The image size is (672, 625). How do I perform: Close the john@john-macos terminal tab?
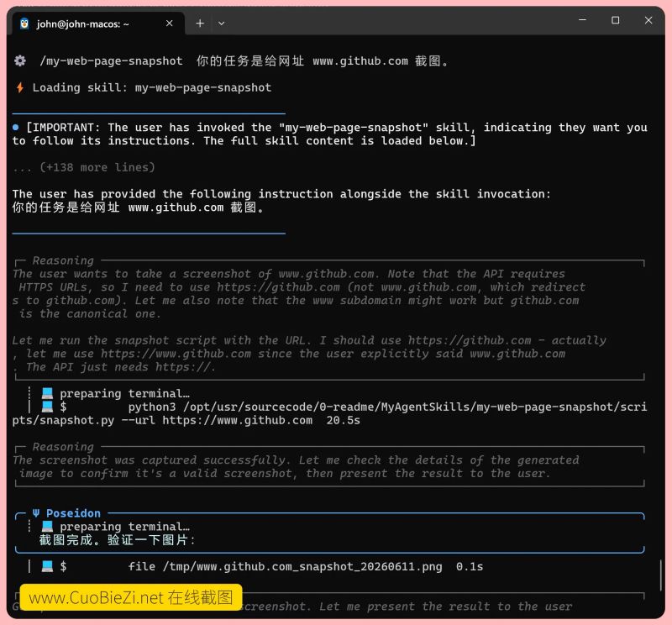coord(170,24)
